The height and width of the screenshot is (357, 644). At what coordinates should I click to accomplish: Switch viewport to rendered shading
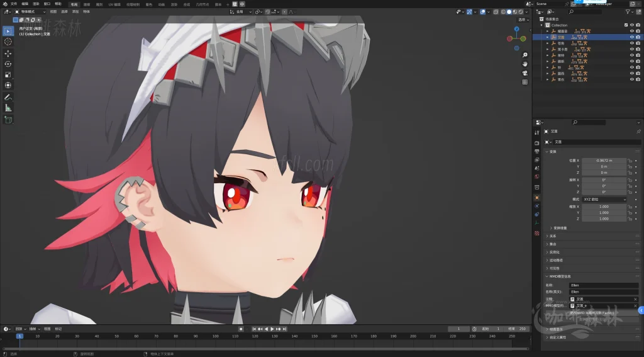pyautogui.click(x=521, y=12)
